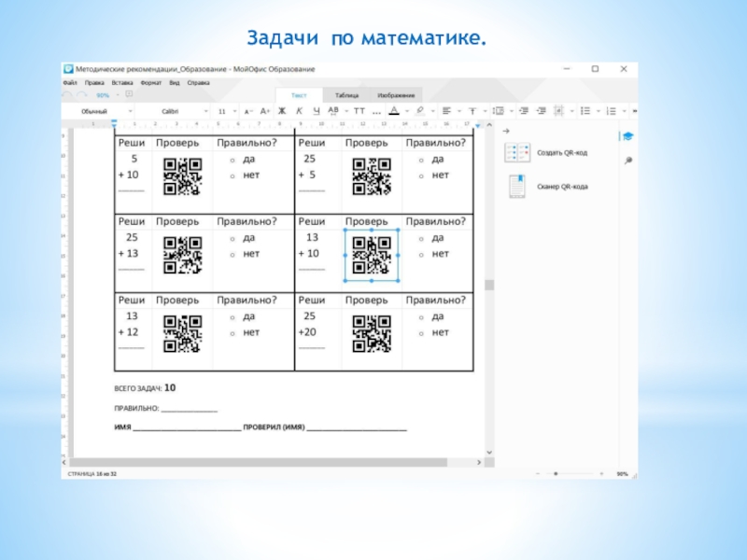Image resolution: width=747 pixels, height=560 pixels.
Task: Apply numbered list icon
Action: click(x=612, y=111)
